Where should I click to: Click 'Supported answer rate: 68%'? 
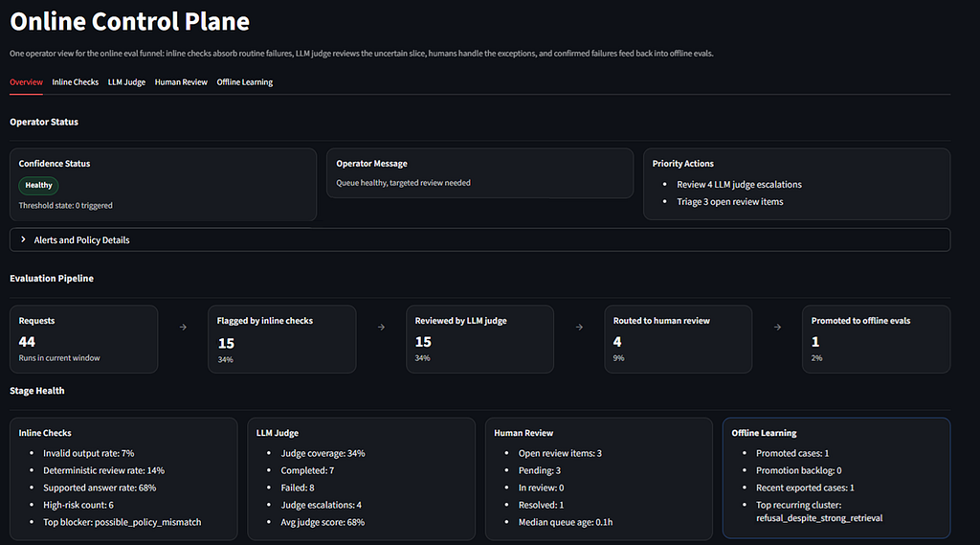click(100, 488)
